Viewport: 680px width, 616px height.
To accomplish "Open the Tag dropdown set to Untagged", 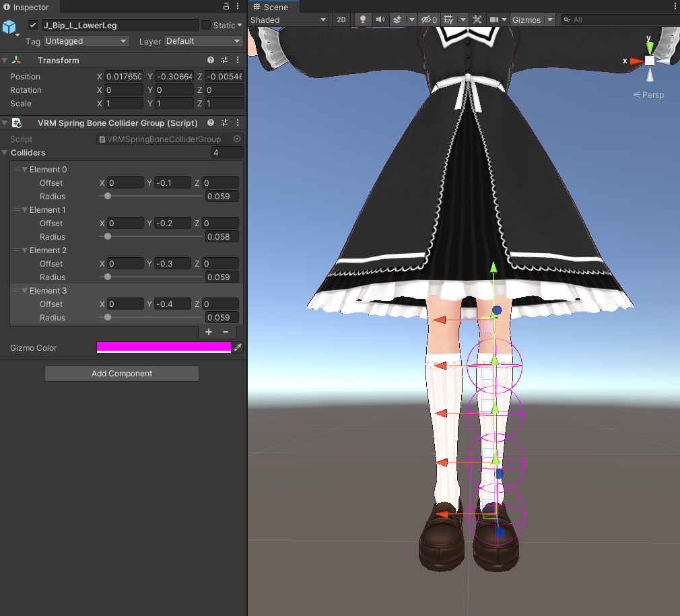I will [x=86, y=41].
